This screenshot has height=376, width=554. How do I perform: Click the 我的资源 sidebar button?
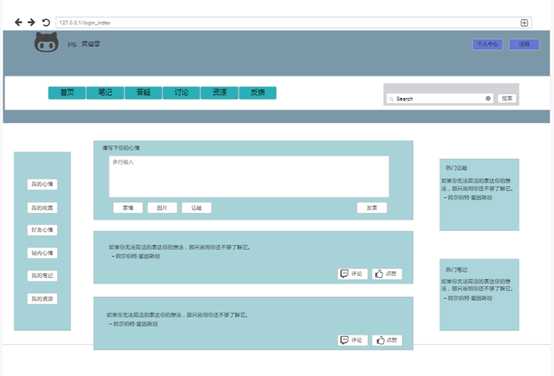[42, 299]
